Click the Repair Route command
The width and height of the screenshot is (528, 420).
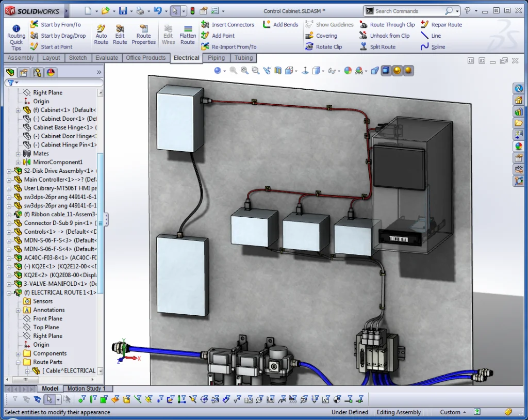[x=446, y=24]
